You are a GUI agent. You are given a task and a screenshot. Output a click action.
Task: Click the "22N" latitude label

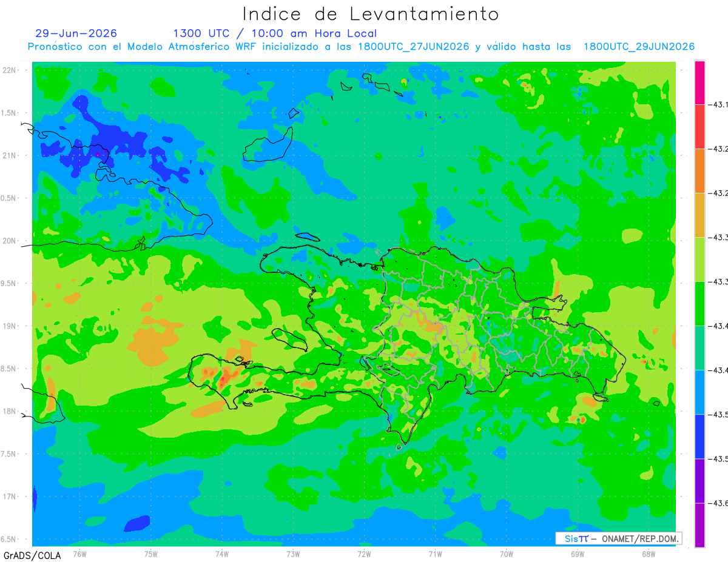pos(10,70)
